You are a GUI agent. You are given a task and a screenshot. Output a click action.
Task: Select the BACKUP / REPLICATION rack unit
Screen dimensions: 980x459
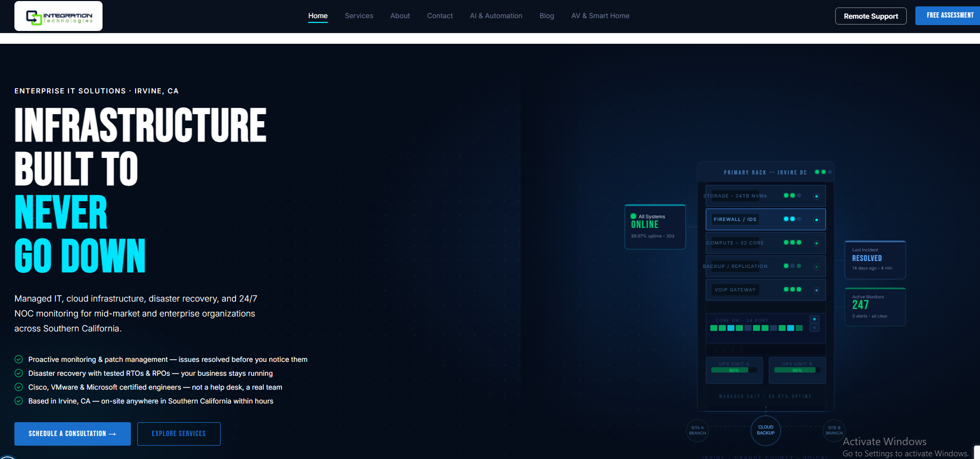(766, 266)
